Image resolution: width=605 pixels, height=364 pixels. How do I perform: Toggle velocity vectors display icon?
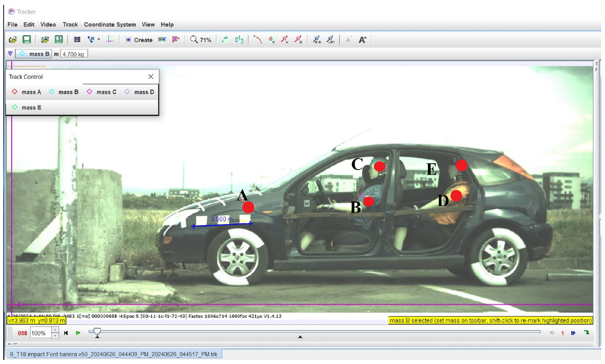coord(285,39)
